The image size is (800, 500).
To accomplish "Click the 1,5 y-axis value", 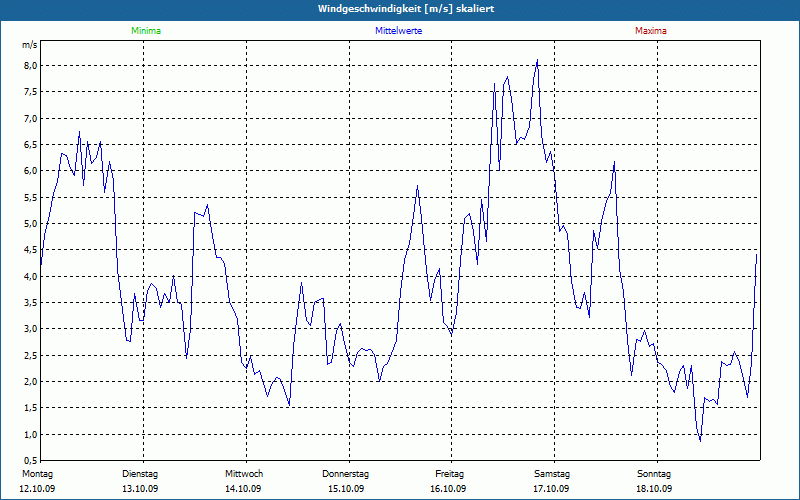I will pyautogui.click(x=30, y=408).
